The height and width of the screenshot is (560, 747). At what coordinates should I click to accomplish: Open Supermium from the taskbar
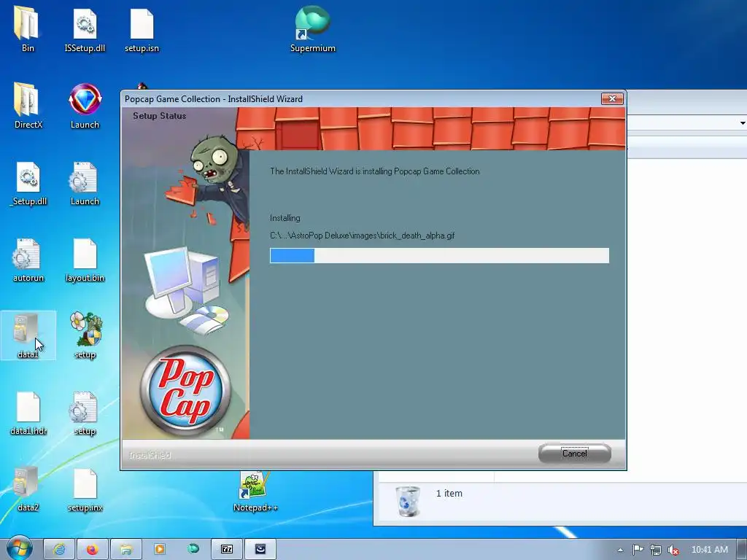pyautogui.click(x=193, y=550)
